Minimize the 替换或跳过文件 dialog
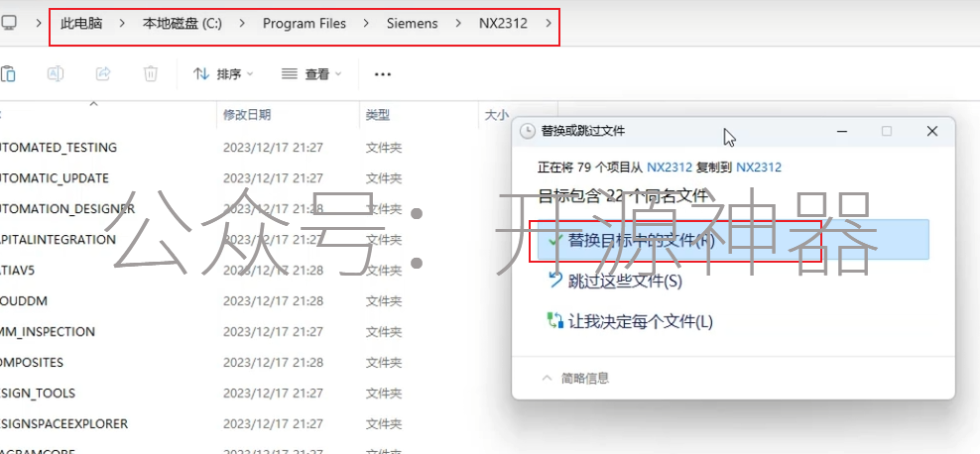Screen dimensions: 980x454 (x=843, y=131)
